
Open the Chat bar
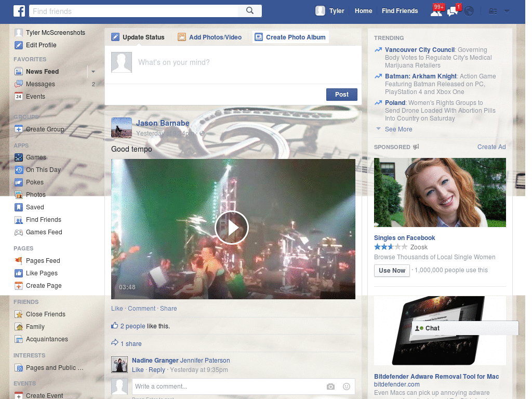[x=465, y=328]
